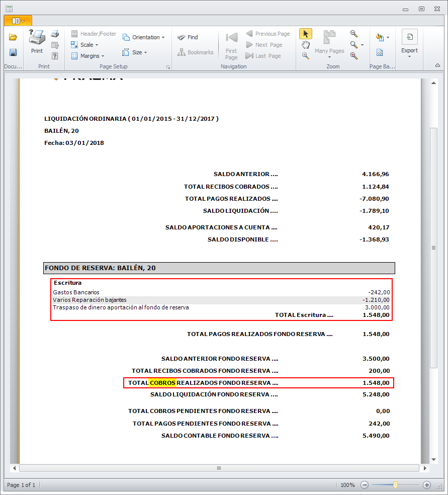The image size is (448, 495).
Task: Select the mouse pointer tool
Action: click(x=305, y=34)
